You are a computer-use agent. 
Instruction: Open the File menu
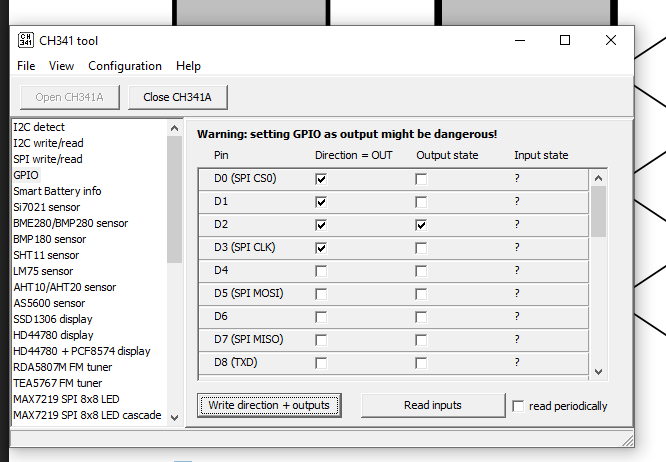coord(26,66)
